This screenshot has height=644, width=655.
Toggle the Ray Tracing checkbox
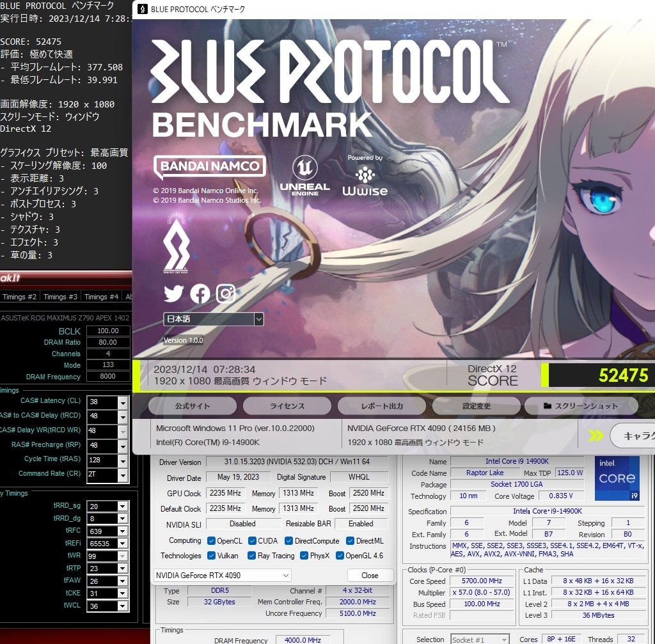[x=251, y=556]
